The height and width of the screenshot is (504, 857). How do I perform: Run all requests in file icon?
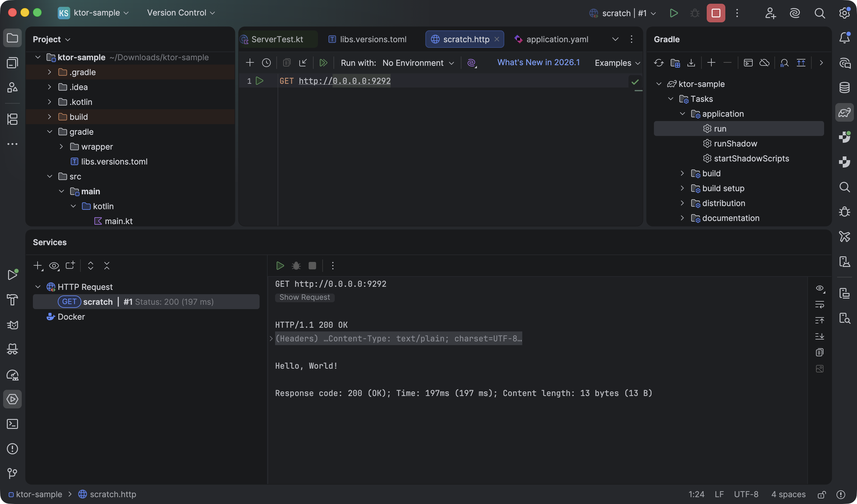pos(323,62)
